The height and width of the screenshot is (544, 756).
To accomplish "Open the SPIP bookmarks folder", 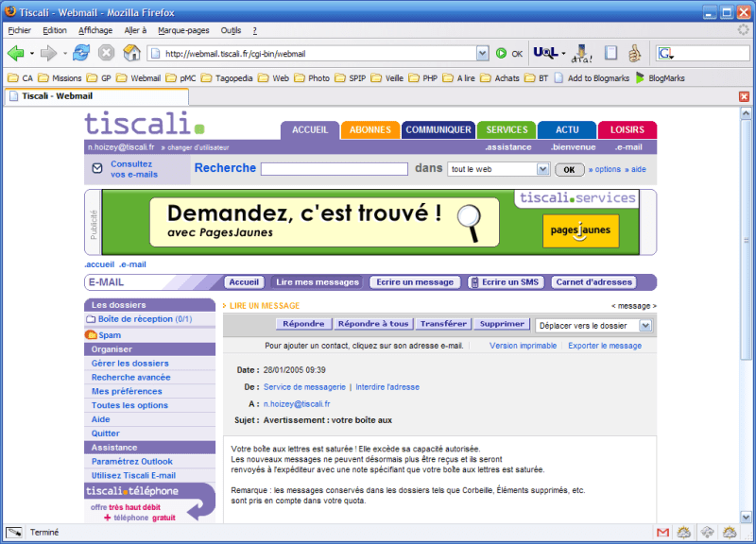I will point(351,78).
